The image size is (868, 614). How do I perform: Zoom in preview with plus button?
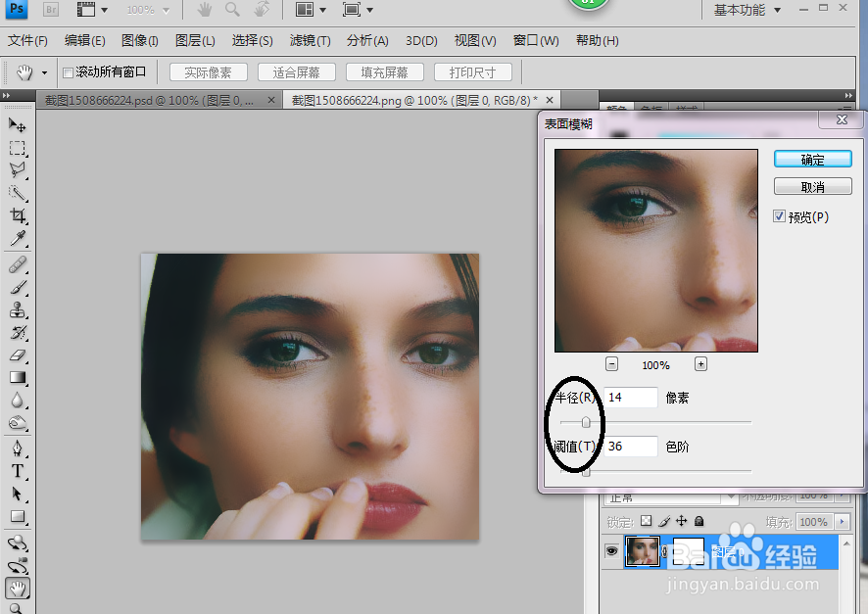tap(700, 364)
